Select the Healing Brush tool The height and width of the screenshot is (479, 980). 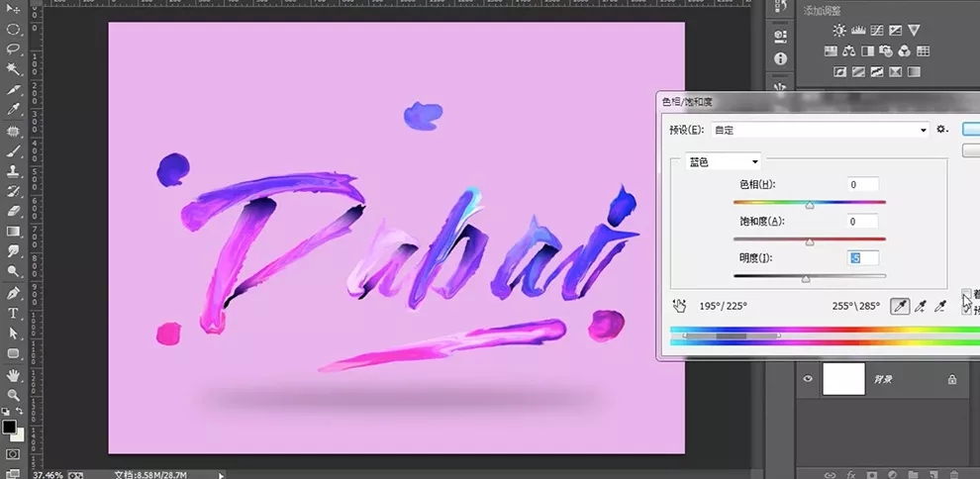[x=13, y=131]
